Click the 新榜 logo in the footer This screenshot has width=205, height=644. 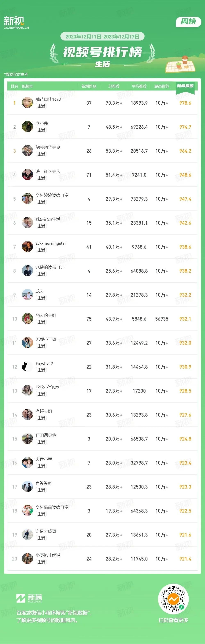pos(29,598)
